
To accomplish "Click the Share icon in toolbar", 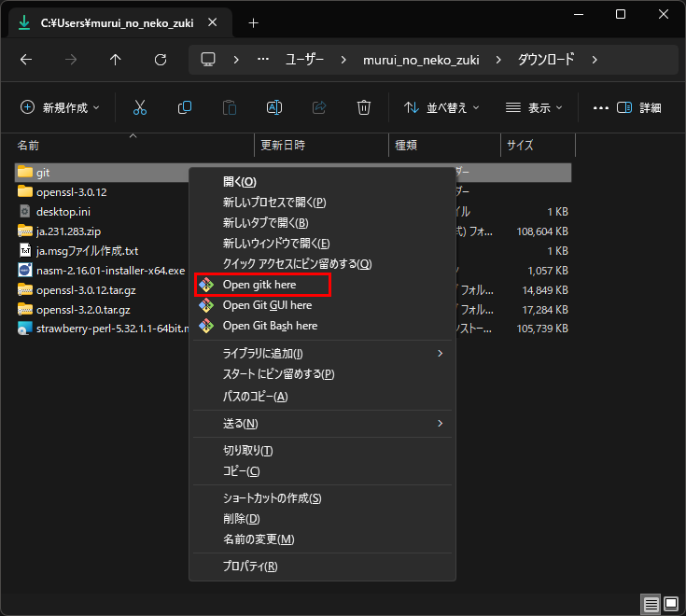I will coord(319,107).
